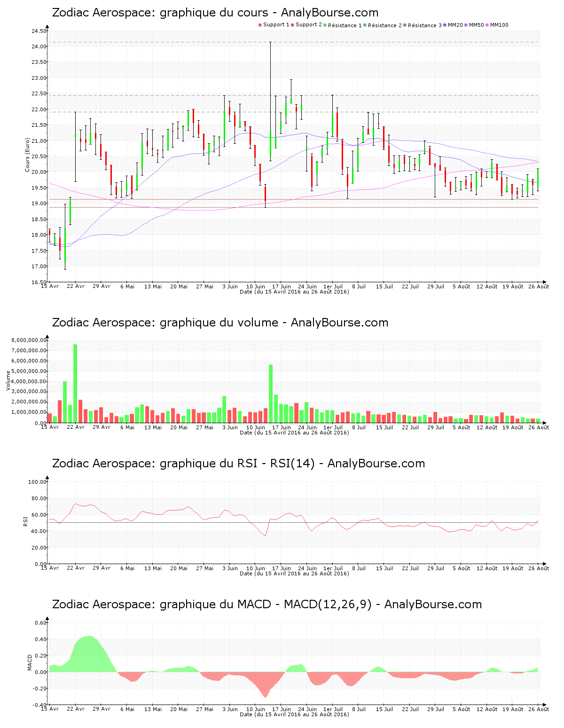Select the 'Résistance 3' legend label
The image size is (564, 728).
pyautogui.click(x=425, y=25)
